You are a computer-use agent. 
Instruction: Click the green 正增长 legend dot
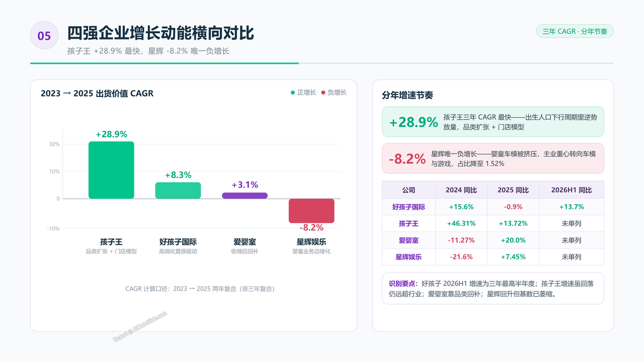(x=293, y=93)
